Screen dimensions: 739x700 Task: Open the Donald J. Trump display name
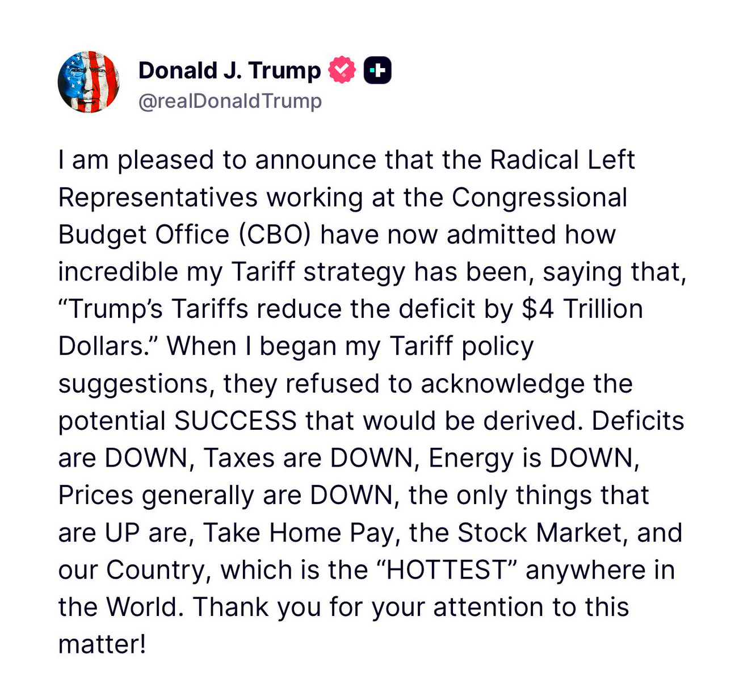230,70
